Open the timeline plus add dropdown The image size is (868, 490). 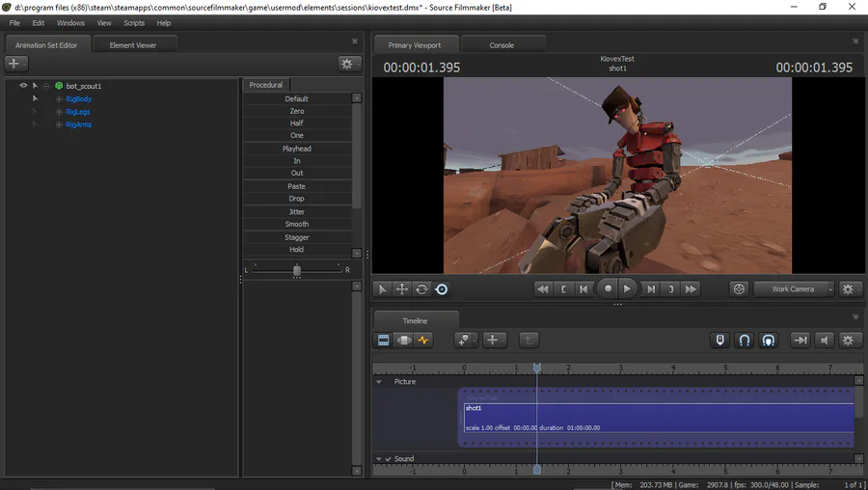[494, 340]
